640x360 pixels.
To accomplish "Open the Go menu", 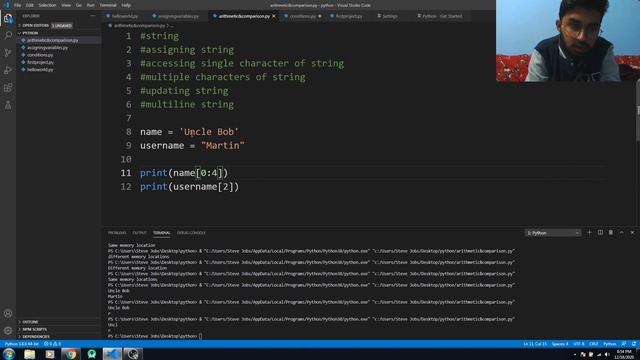I will point(79,5).
